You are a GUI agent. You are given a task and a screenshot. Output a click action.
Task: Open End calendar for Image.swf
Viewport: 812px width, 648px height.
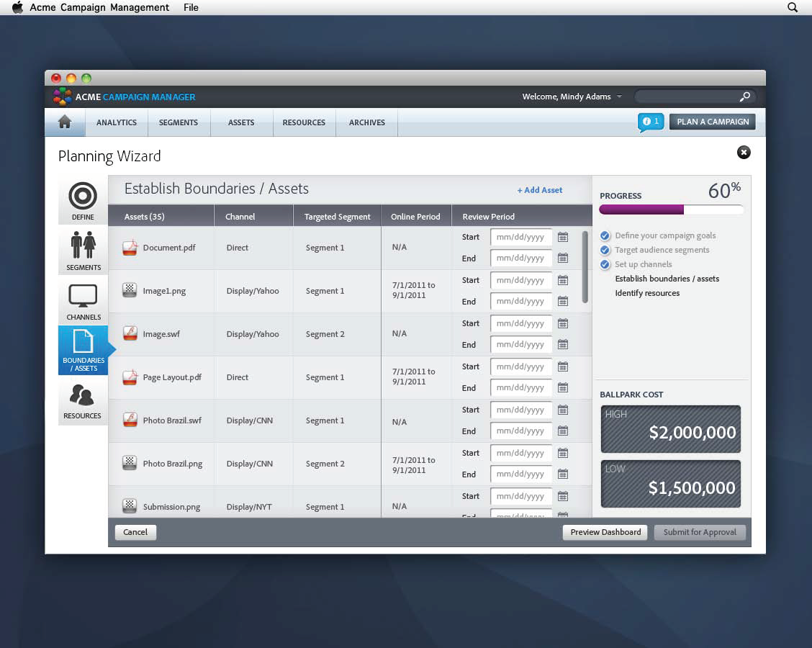click(563, 344)
